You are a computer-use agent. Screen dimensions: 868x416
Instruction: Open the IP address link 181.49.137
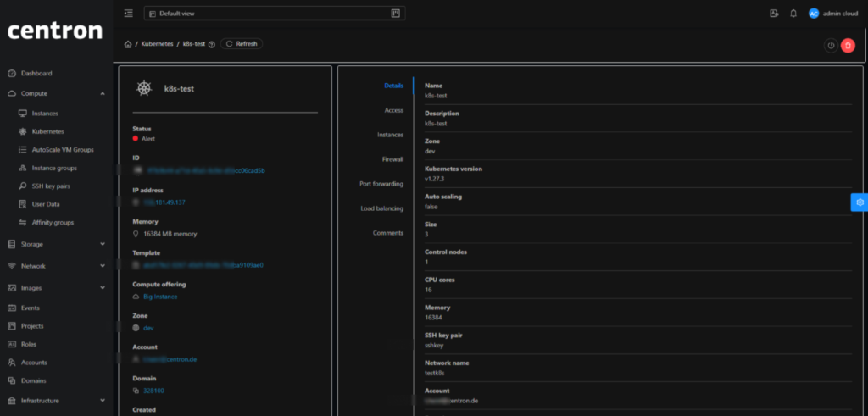(164, 202)
